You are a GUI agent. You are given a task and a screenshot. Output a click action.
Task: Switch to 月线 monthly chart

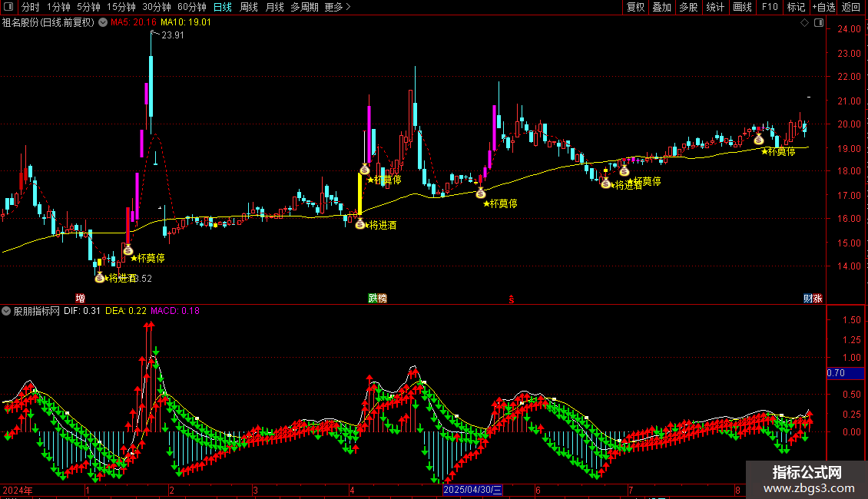(x=274, y=7)
